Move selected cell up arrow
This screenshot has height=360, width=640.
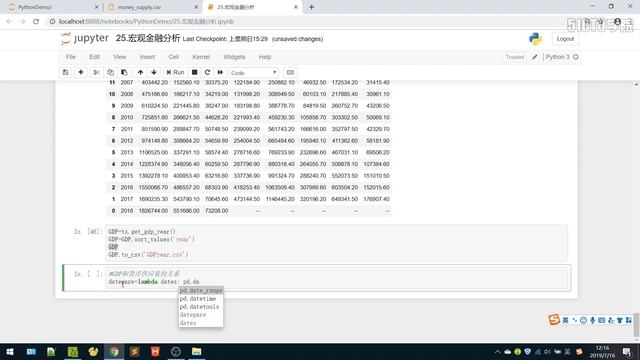(140, 73)
